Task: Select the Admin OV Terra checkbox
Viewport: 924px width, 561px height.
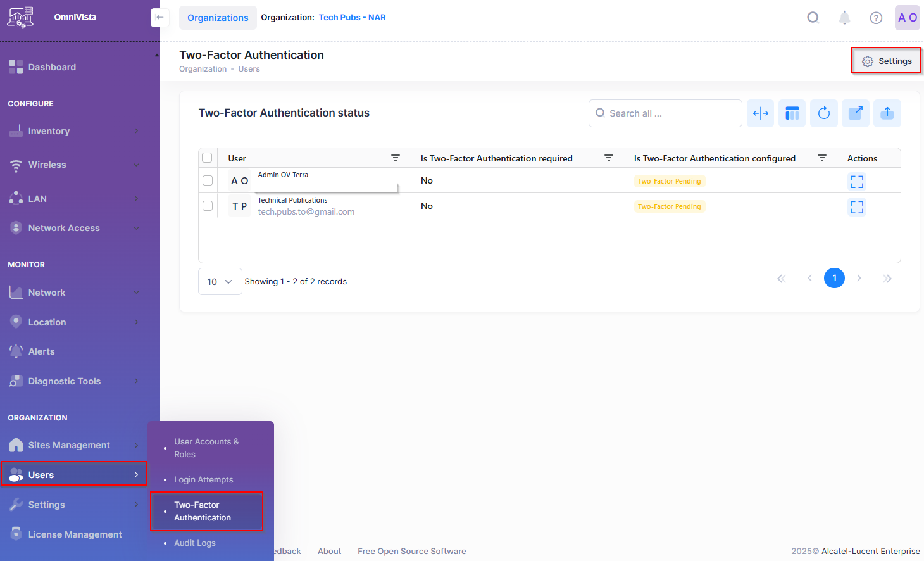Action: (208, 180)
